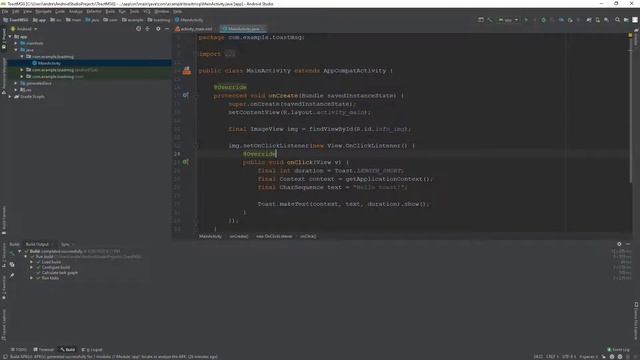Open the TODO tool window button

coord(18,349)
